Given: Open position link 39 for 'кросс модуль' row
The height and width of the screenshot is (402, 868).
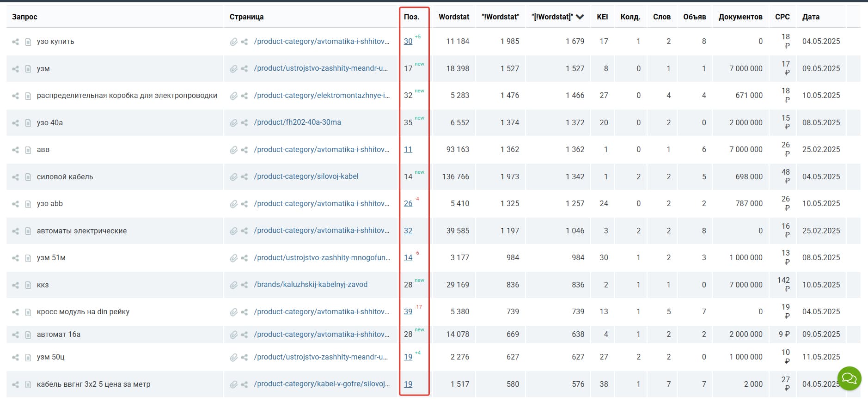Looking at the screenshot, I should pos(408,312).
